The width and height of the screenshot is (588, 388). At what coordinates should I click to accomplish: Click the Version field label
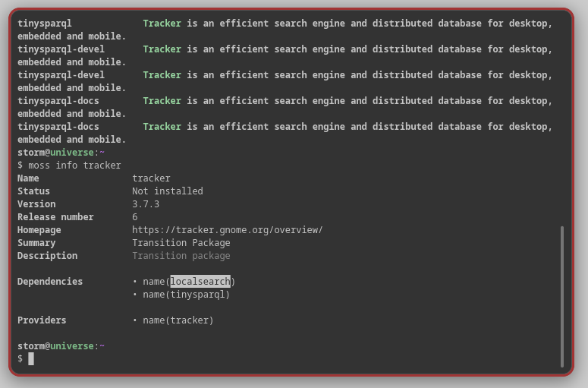pyautogui.click(x=36, y=204)
